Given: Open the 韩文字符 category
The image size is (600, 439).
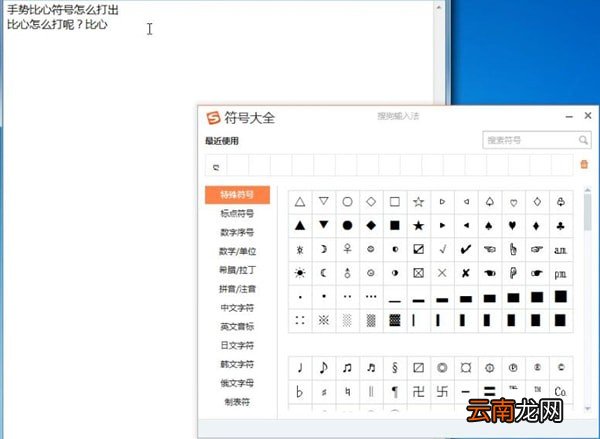Looking at the screenshot, I should (237, 364).
